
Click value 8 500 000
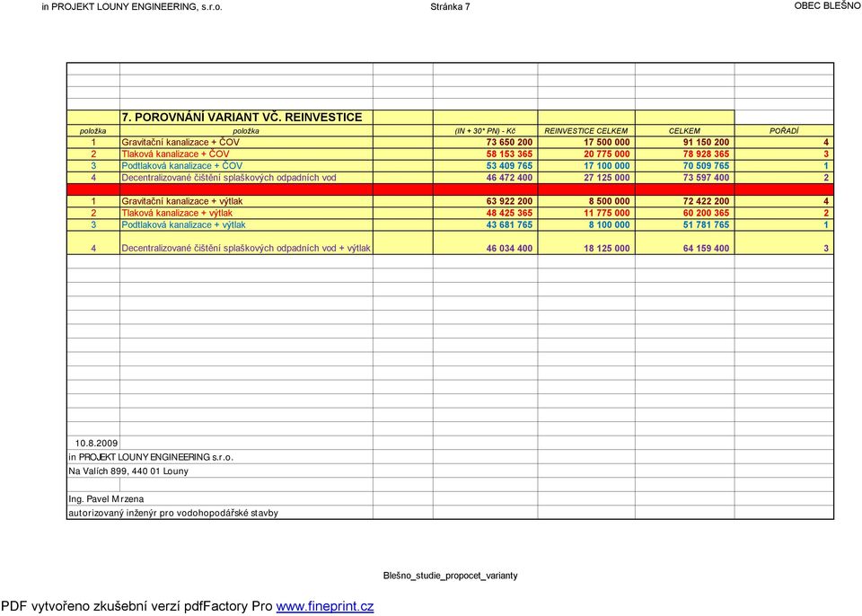pos(609,201)
